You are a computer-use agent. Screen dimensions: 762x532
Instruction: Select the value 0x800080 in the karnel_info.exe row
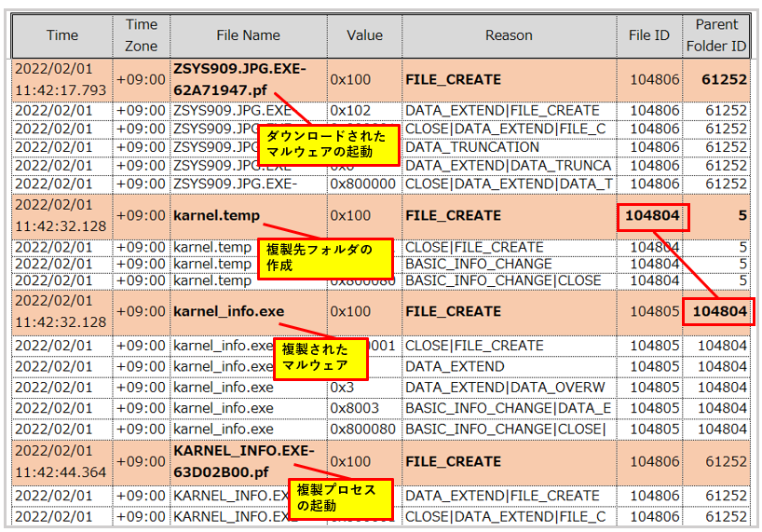tap(363, 430)
